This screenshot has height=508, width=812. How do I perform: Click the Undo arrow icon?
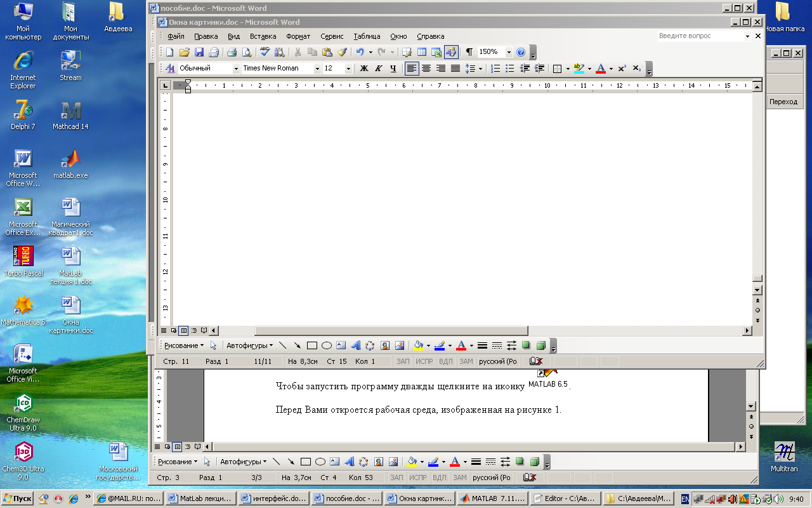point(360,52)
